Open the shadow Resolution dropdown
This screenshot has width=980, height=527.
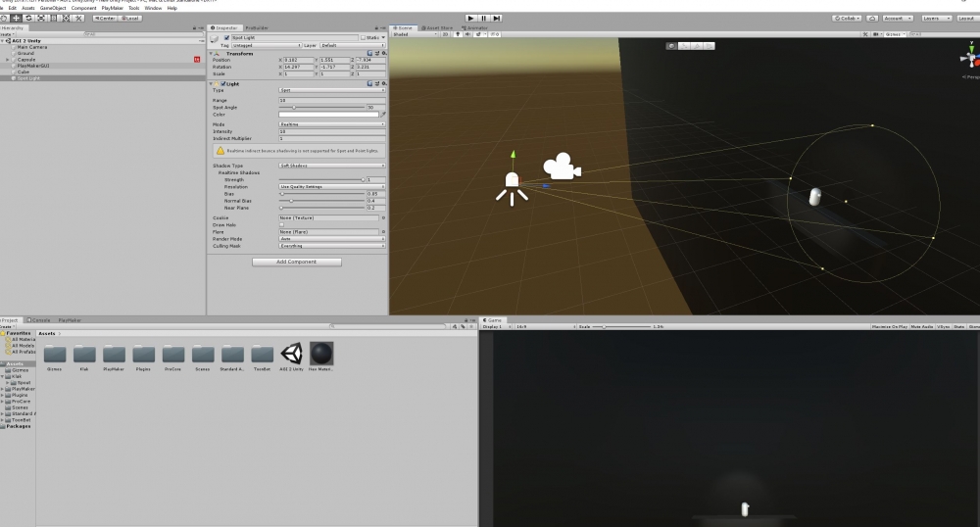click(332, 187)
